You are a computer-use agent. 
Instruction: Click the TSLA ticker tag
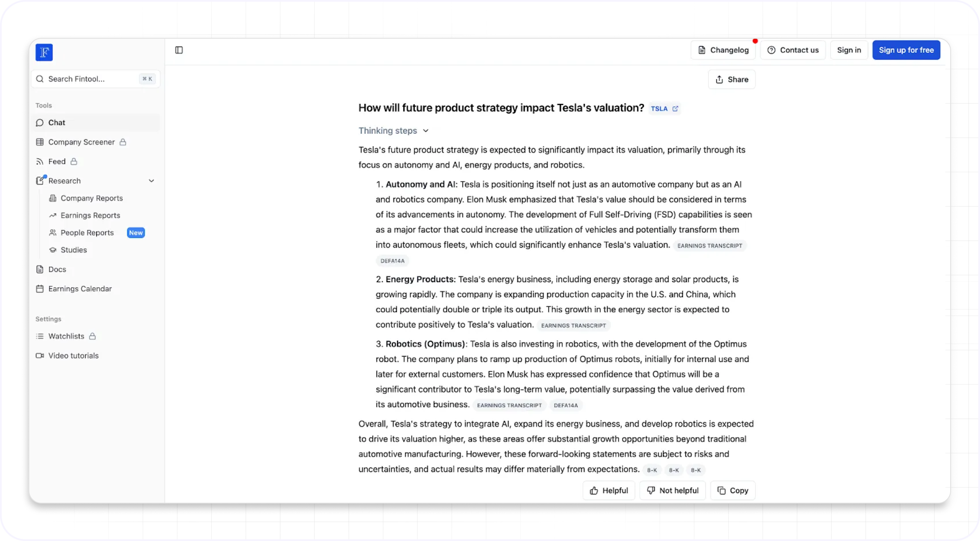[x=659, y=109]
